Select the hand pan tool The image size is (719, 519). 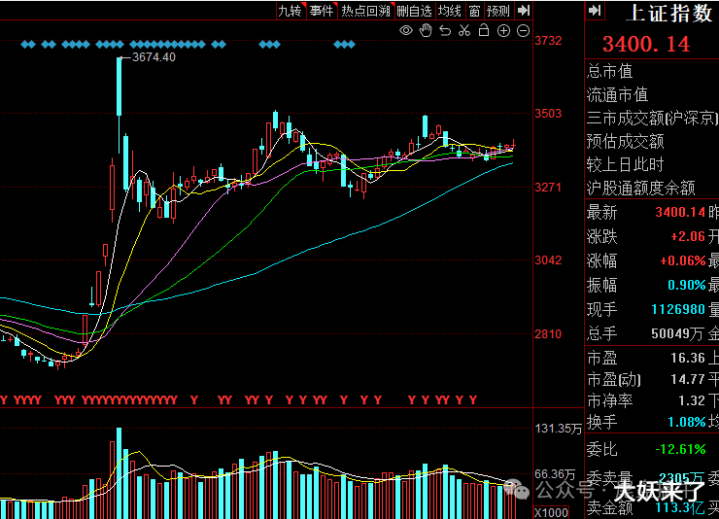pyautogui.click(x=426, y=30)
